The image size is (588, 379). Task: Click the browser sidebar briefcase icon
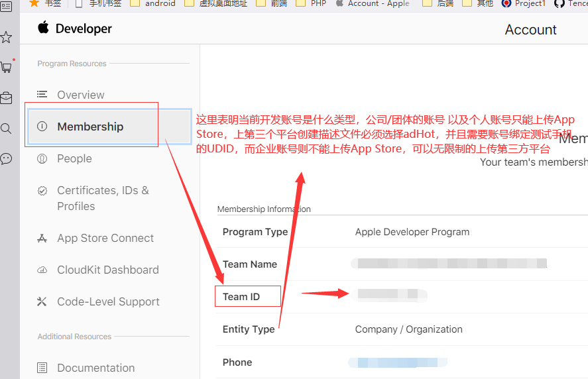pyautogui.click(x=6, y=98)
